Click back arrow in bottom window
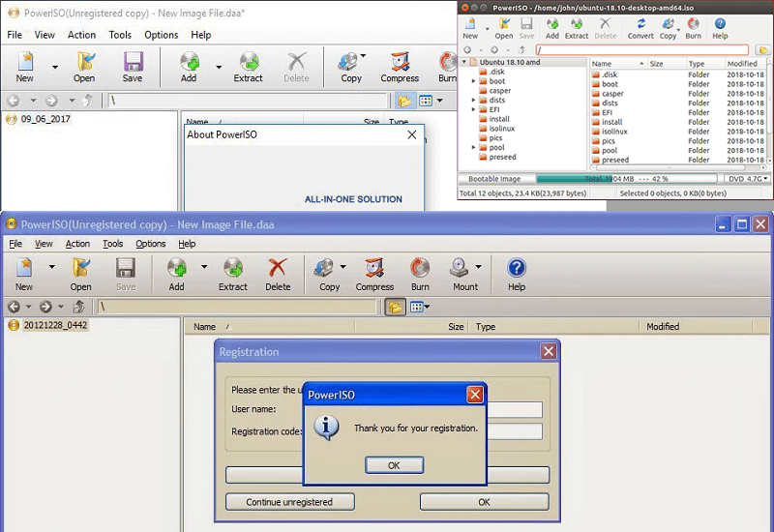Screen dimensions: 774x532 [14, 307]
